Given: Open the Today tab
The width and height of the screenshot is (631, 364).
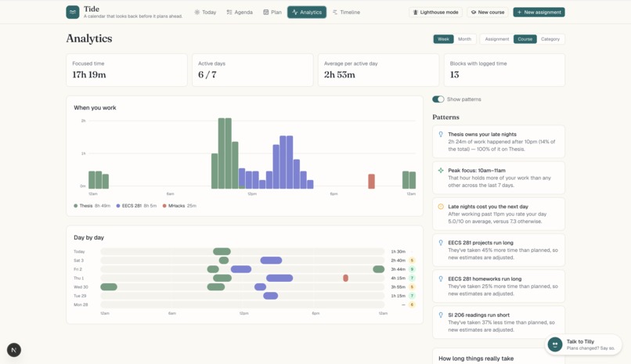Looking at the screenshot, I should tap(205, 12).
